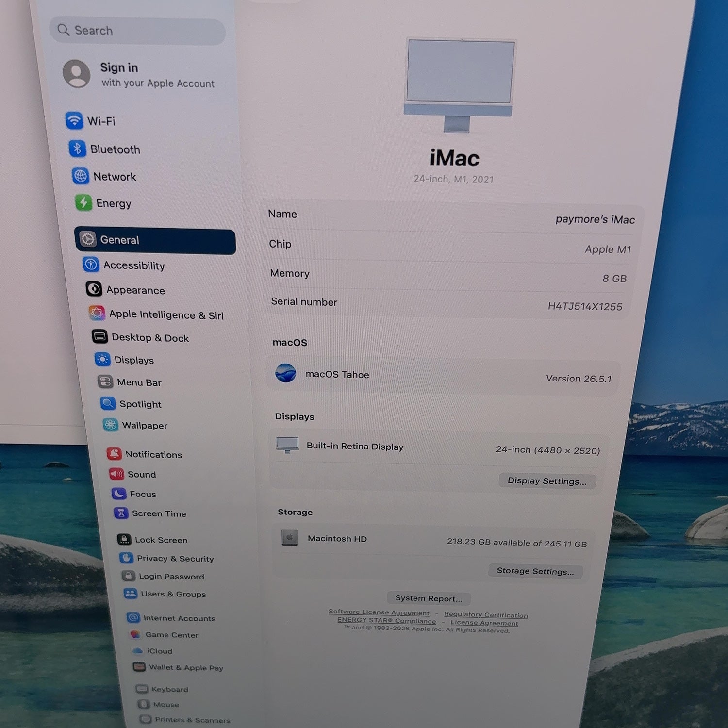Screen dimensions: 728x728
Task: Open the System Report... button
Action: [429, 598]
